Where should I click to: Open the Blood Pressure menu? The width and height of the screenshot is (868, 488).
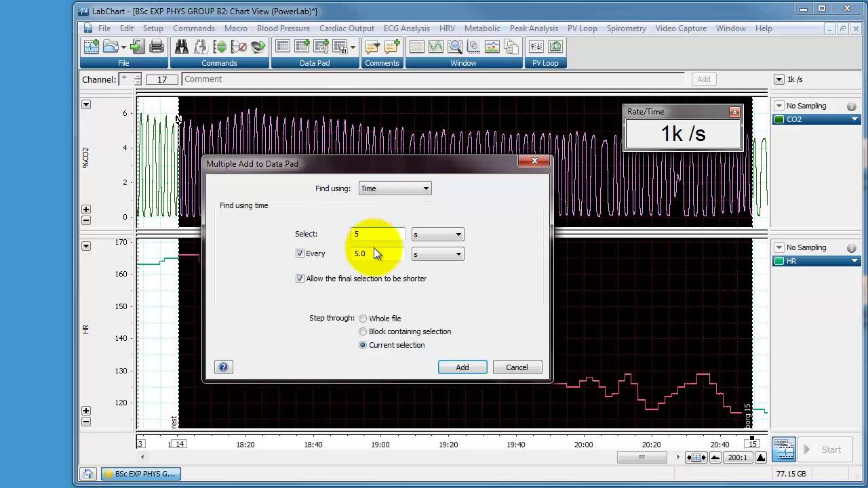(283, 28)
